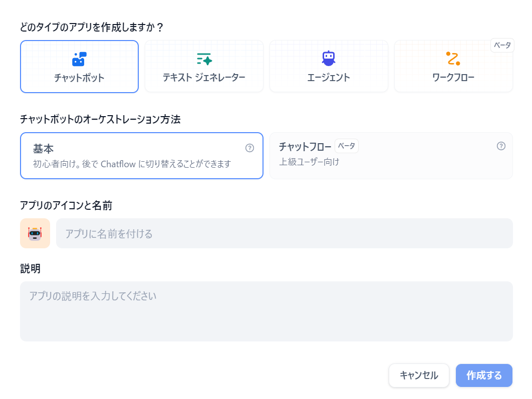Open help for 基本 orchestration method
Image resolution: width=532 pixels, height=399 pixels.
[x=249, y=148]
